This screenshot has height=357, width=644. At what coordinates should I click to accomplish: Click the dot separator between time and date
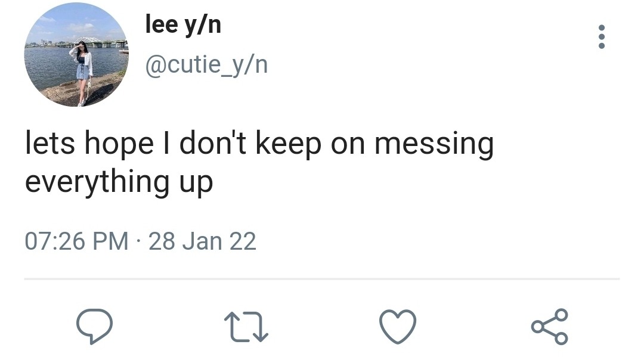pyautogui.click(x=138, y=242)
